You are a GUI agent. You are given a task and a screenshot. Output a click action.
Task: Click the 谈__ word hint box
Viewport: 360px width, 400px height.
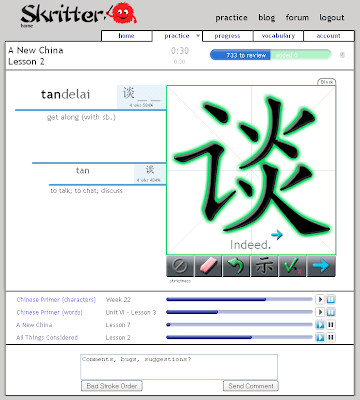(x=141, y=97)
